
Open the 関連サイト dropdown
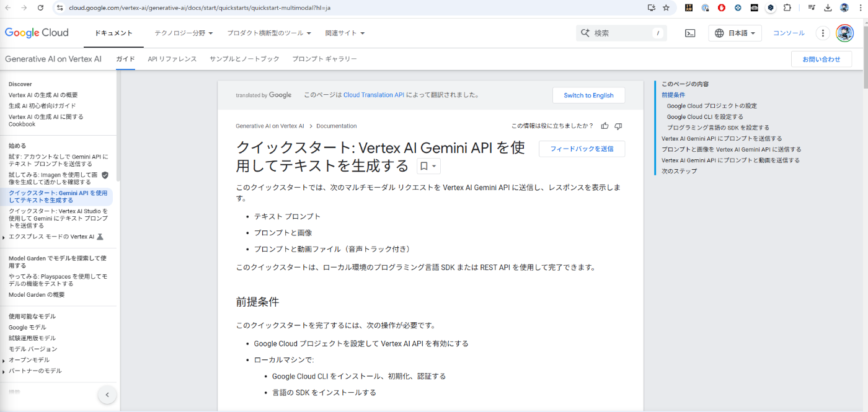[345, 33]
